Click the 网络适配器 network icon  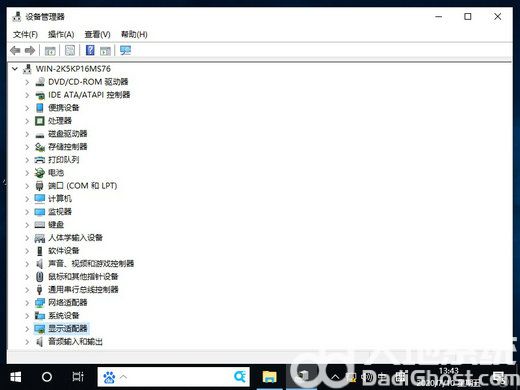point(40,303)
